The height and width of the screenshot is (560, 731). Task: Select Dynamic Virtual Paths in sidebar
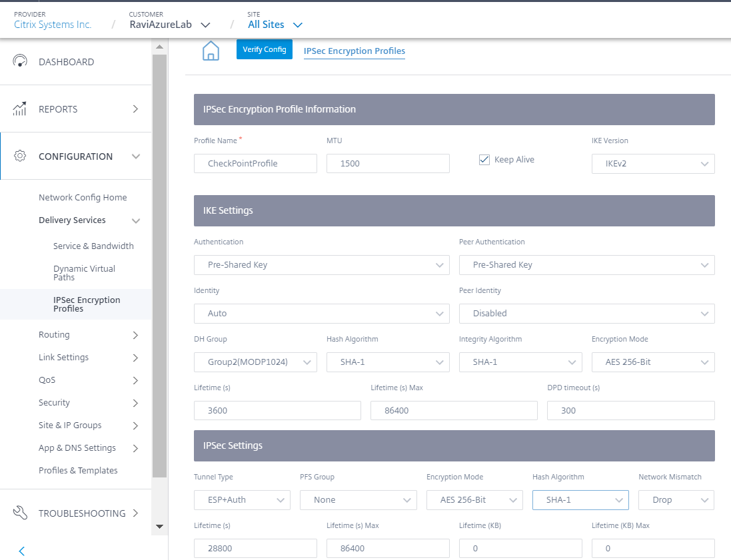[84, 272]
